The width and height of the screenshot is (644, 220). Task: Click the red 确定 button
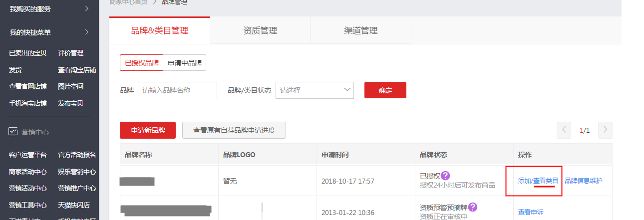385,90
